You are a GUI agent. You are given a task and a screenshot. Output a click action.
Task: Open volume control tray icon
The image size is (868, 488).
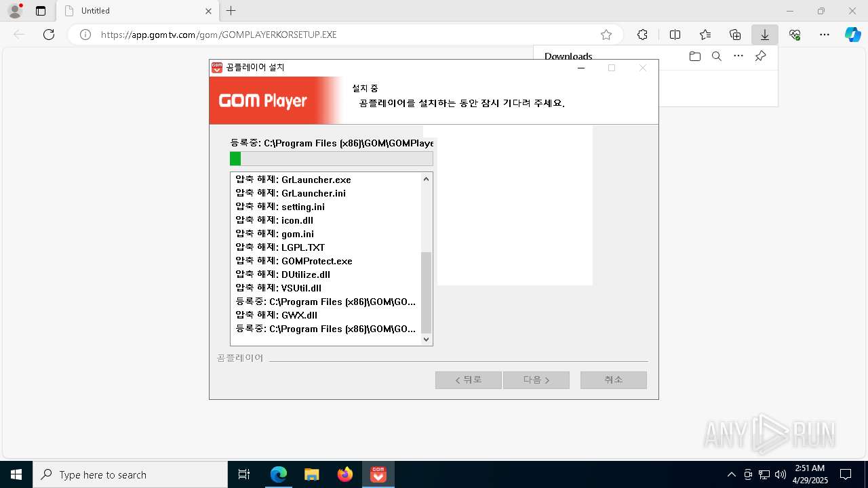[781, 474]
